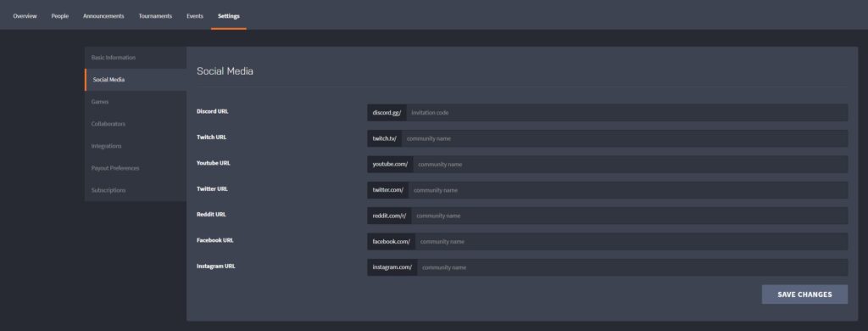Switch to the People tab
The height and width of the screenshot is (331, 868).
pos(60,16)
